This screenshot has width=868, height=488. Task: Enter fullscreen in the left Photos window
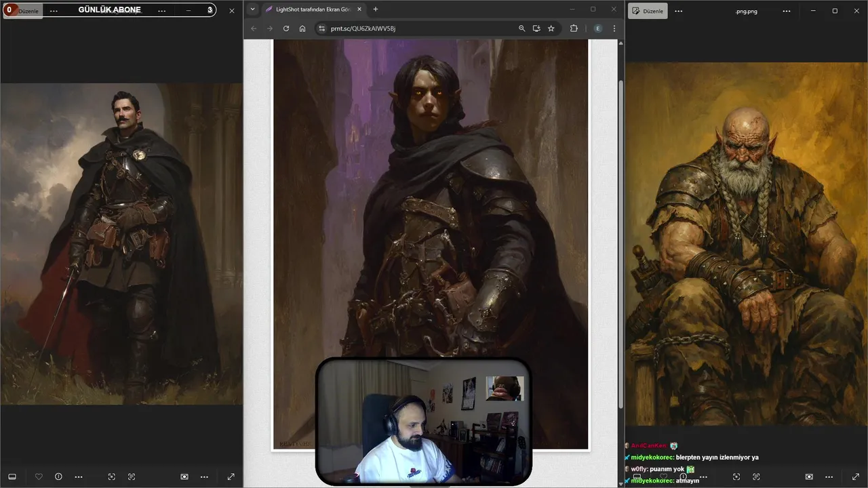point(231,476)
